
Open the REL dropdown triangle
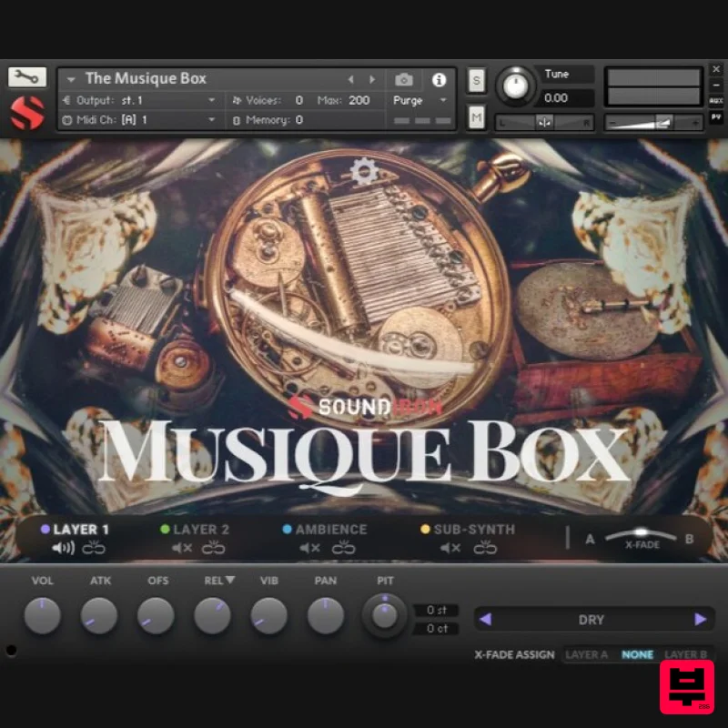tap(230, 580)
